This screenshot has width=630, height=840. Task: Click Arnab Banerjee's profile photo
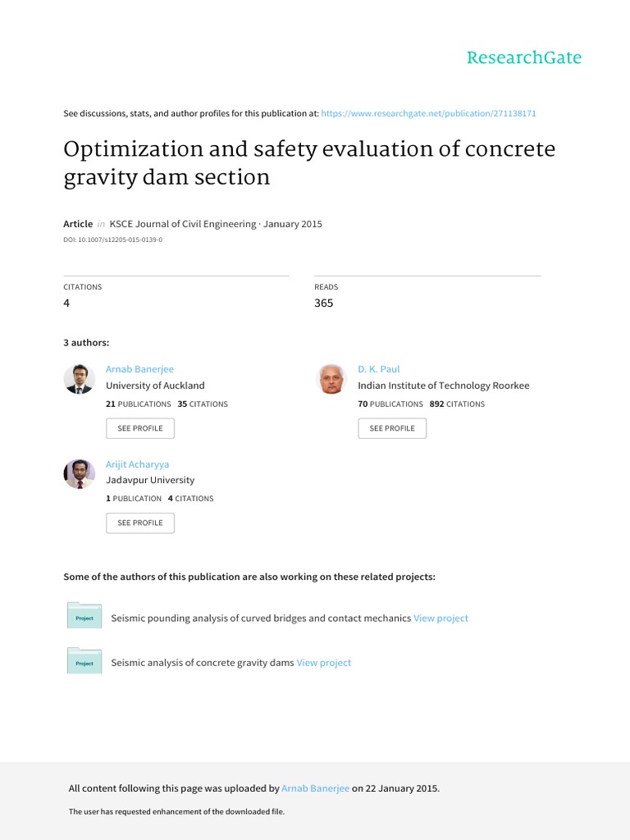click(x=80, y=379)
